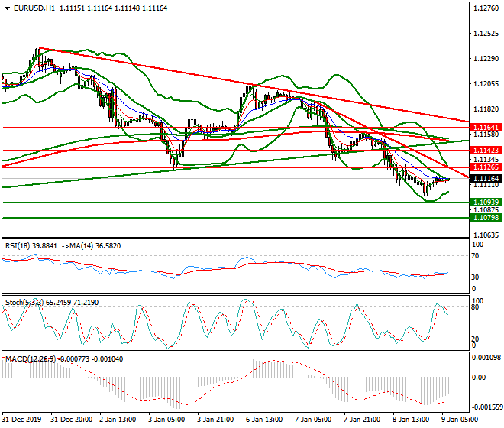Select the current price label 1.11164

(486, 178)
